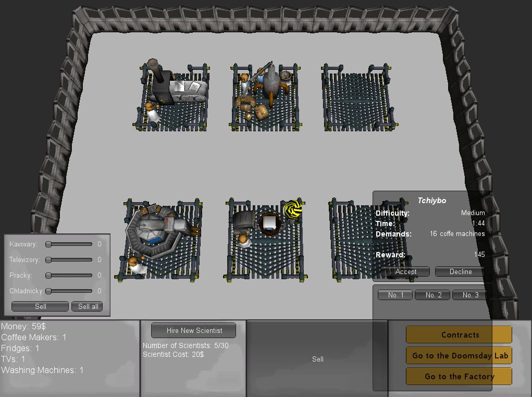Go to the Factory

pyautogui.click(x=459, y=376)
